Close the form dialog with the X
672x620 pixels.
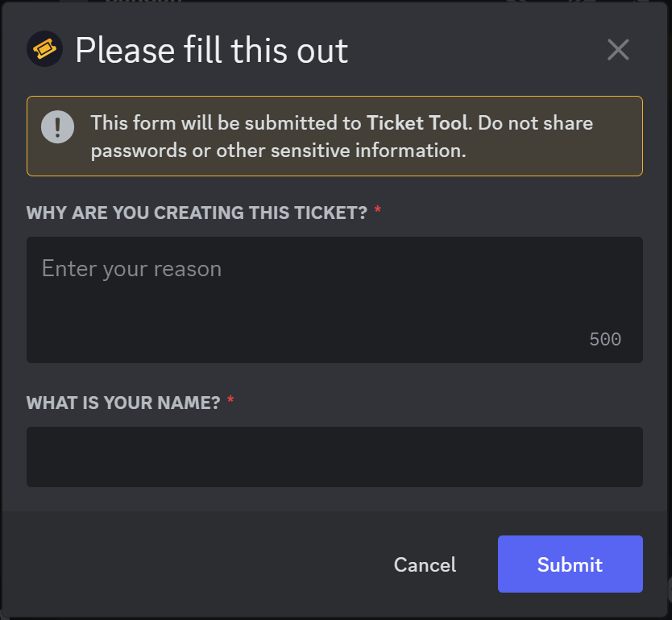[618, 50]
